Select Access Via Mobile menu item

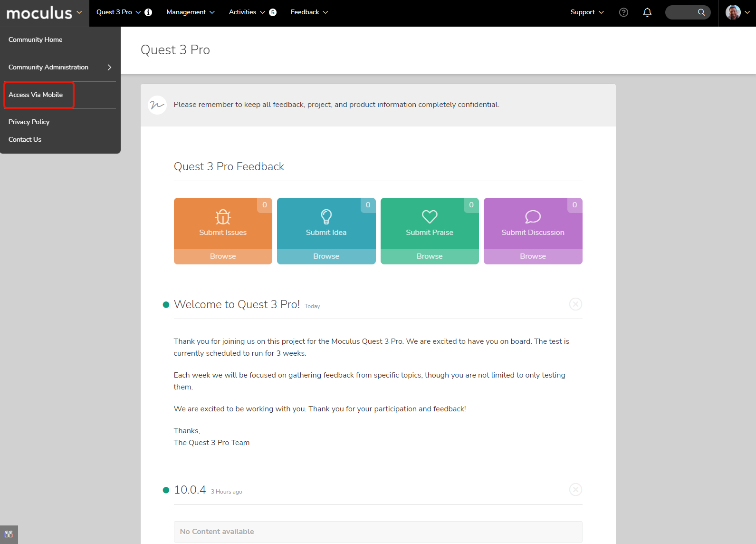coord(36,95)
